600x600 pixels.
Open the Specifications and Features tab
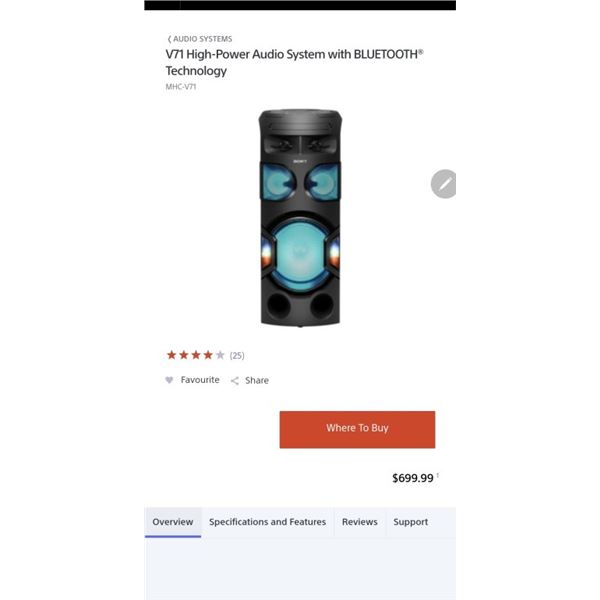[267, 522]
